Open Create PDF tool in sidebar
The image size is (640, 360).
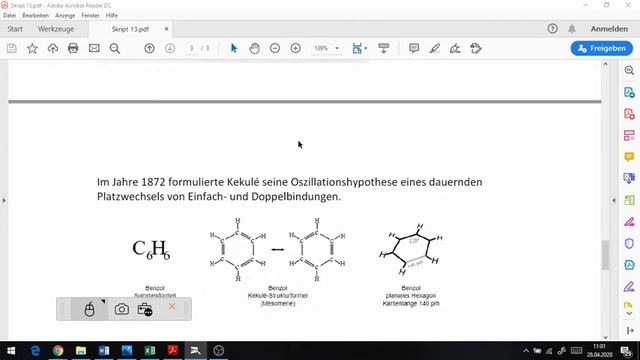coord(629,114)
